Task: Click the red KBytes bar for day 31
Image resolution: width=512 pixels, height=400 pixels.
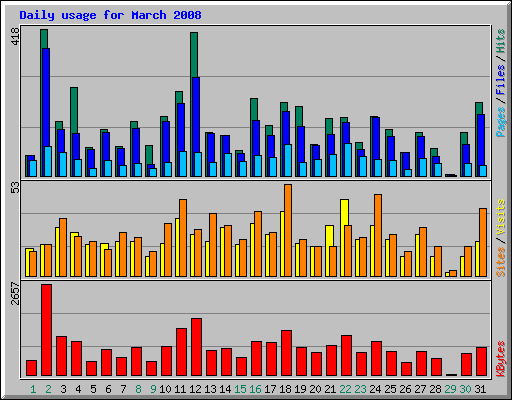Action: coord(482,362)
